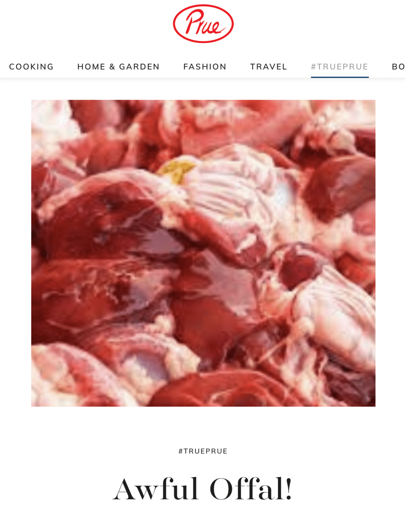Open the Awful Offal! article headline
The width and height of the screenshot is (405, 532).
point(202,489)
